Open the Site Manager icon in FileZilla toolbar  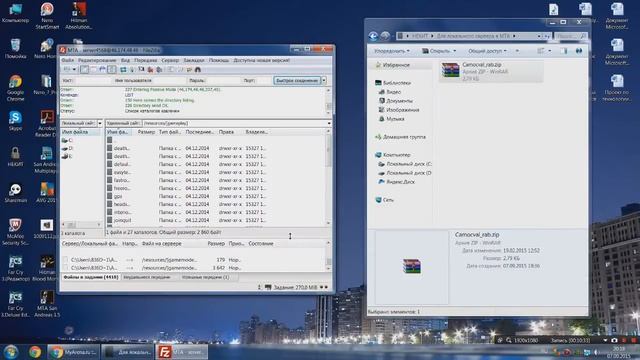67,69
